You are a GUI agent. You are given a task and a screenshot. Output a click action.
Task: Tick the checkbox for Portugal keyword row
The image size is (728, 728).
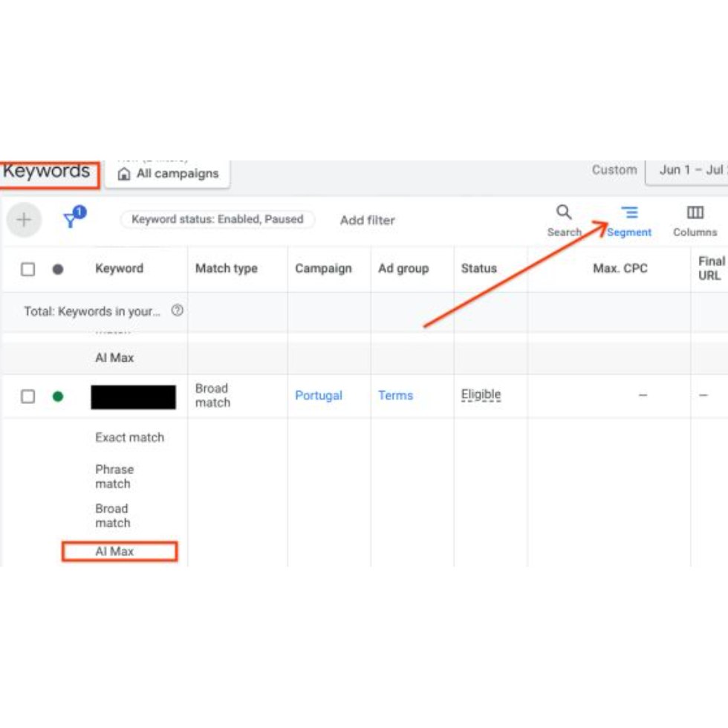[x=28, y=397]
